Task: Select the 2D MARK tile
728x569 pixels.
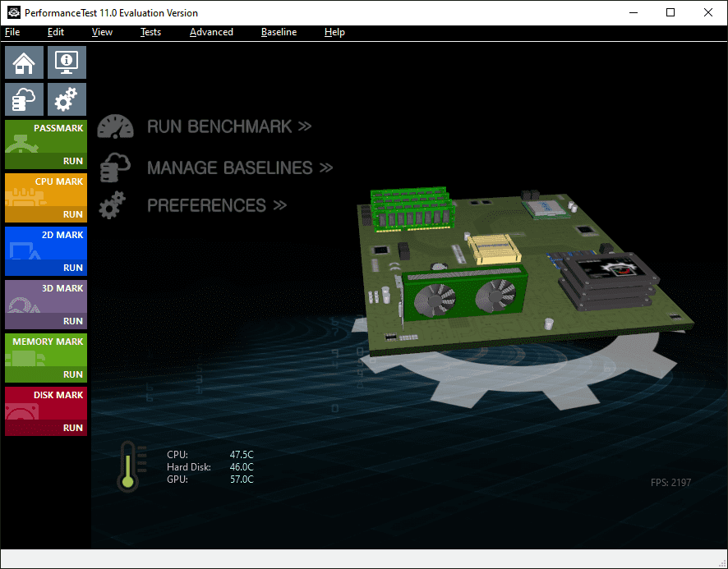Action: pos(46,244)
